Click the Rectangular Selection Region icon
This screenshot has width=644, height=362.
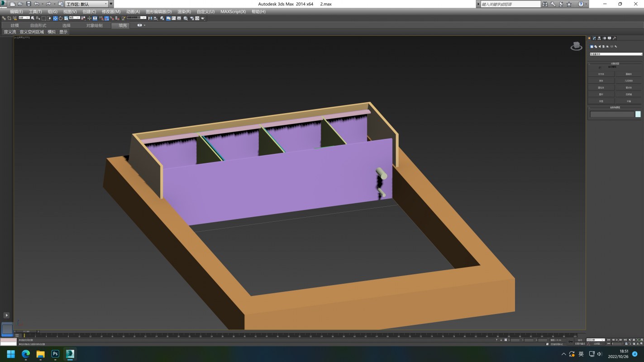[x=43, y=18]
